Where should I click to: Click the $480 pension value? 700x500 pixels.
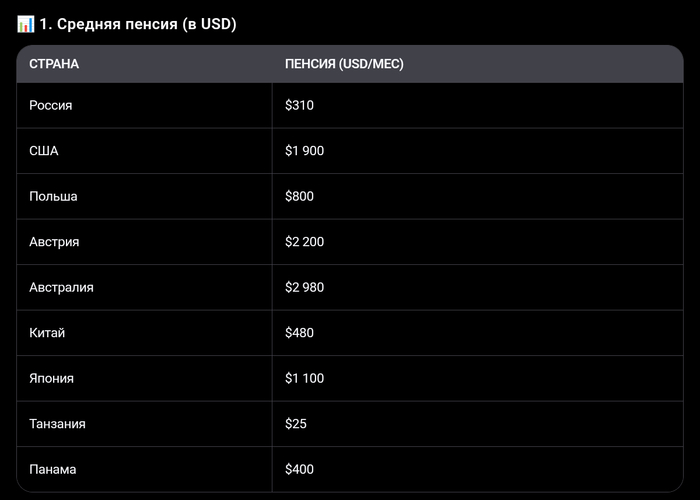tap(299, 333)
